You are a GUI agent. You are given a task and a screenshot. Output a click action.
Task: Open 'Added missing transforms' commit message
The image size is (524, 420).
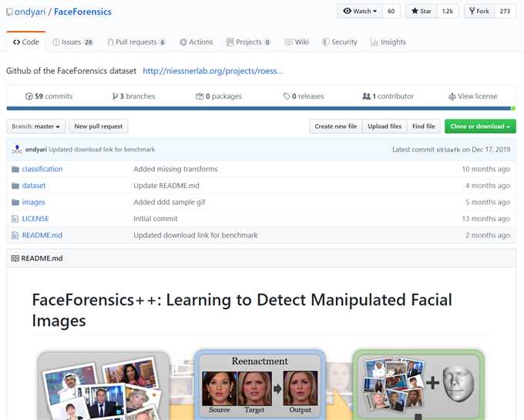click(x=176, y=169)
